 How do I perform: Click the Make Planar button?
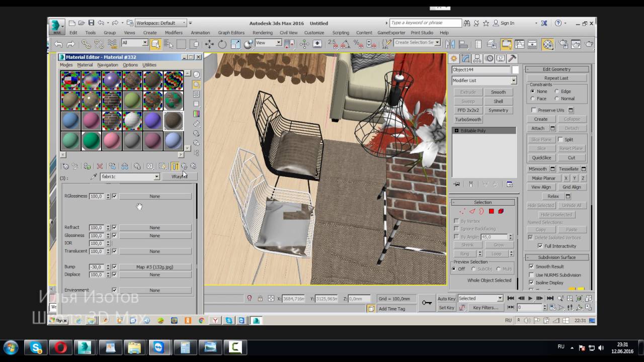point(543,178)
